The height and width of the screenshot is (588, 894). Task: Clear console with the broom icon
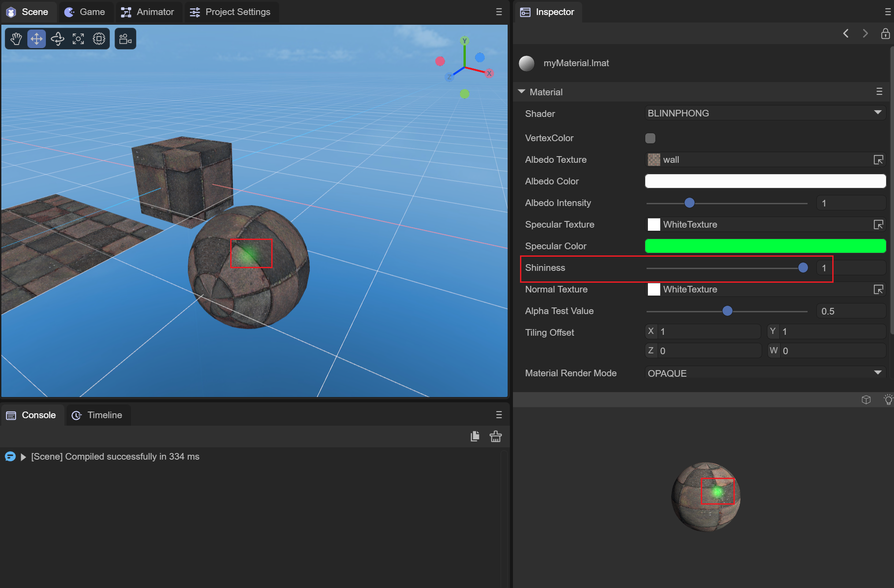495,436
